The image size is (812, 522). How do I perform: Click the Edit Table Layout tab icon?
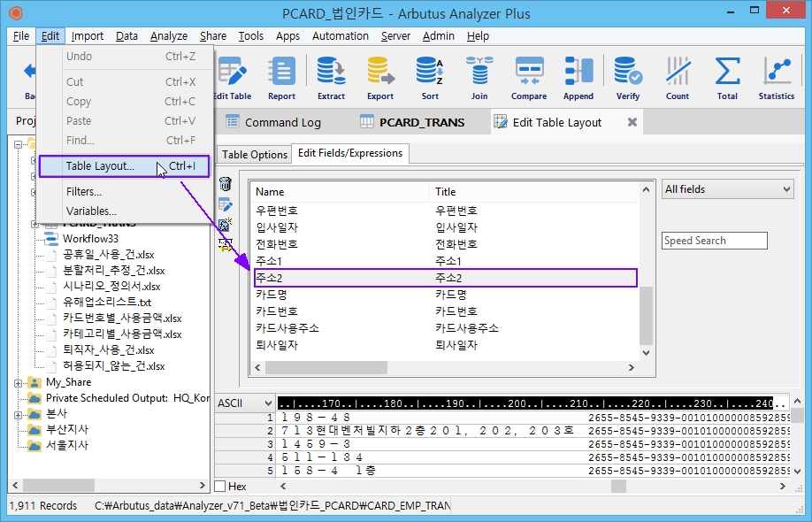[501, 122]
